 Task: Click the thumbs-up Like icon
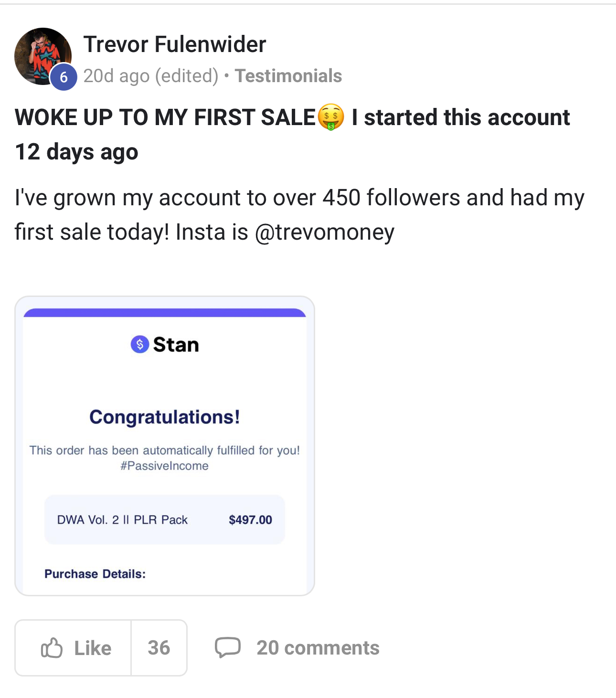(52, 648)
